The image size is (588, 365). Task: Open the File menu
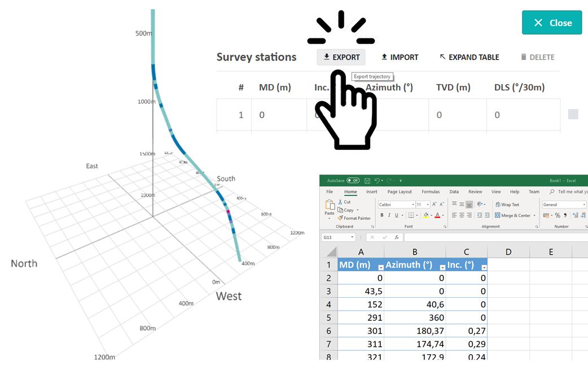coord(329,192)
